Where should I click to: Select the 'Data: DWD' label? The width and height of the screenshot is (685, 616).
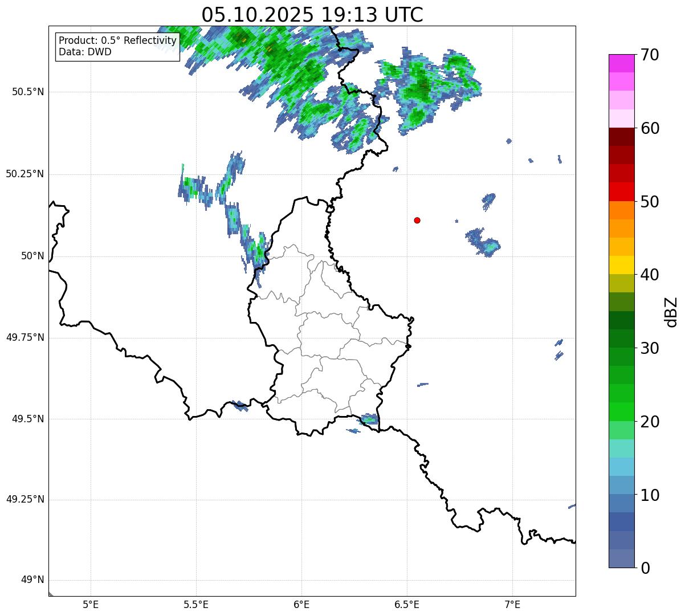85,52
